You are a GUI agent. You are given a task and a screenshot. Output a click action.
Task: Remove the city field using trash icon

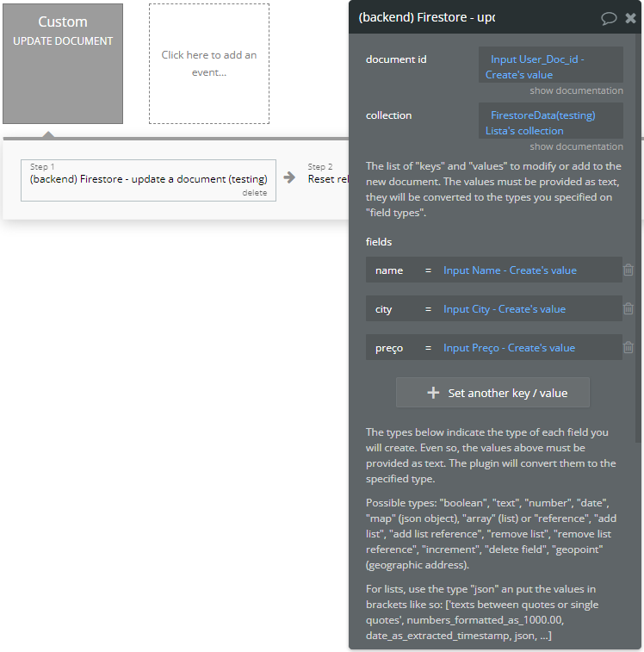(629, 308)
